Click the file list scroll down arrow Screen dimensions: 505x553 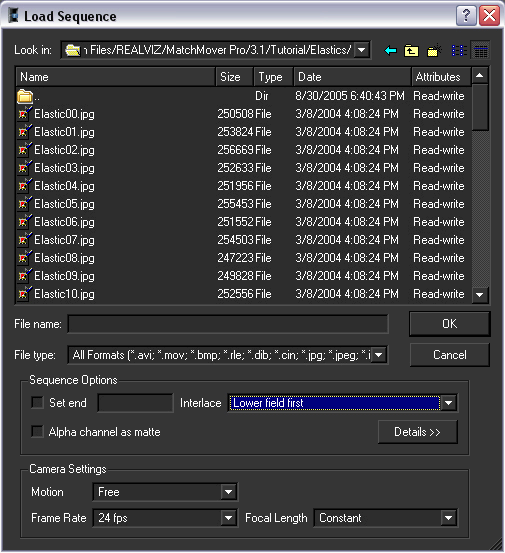tap(480, 294)
